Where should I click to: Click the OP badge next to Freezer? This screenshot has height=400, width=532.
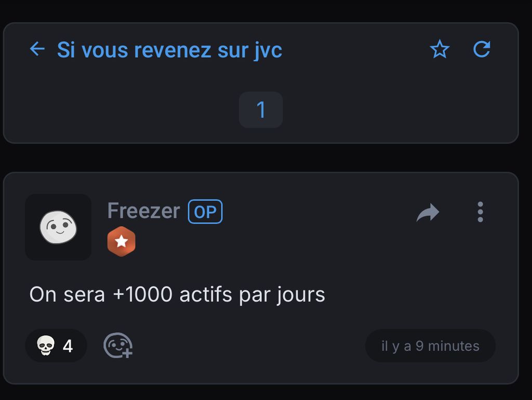[205, 212]
